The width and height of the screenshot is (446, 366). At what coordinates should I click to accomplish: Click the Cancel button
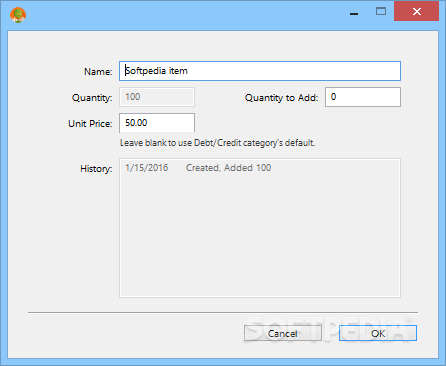(x=283, y=333)
